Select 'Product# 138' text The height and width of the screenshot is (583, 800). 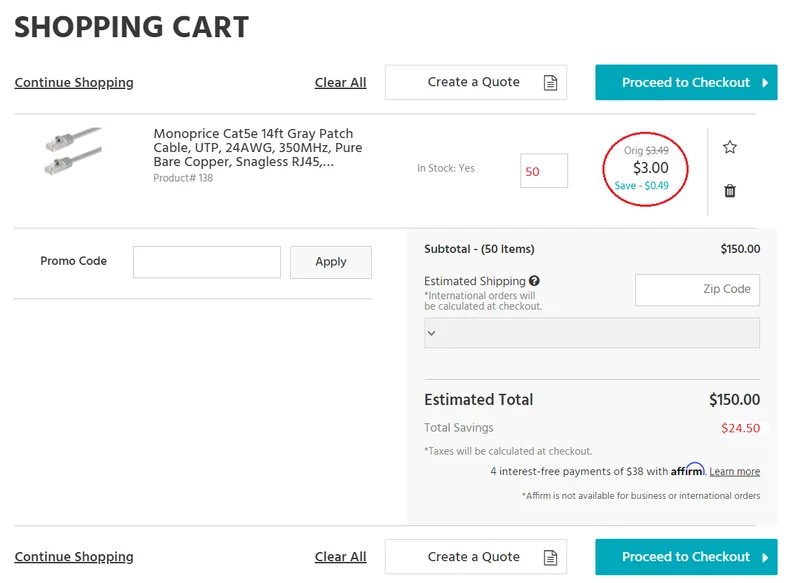[183, 178]
